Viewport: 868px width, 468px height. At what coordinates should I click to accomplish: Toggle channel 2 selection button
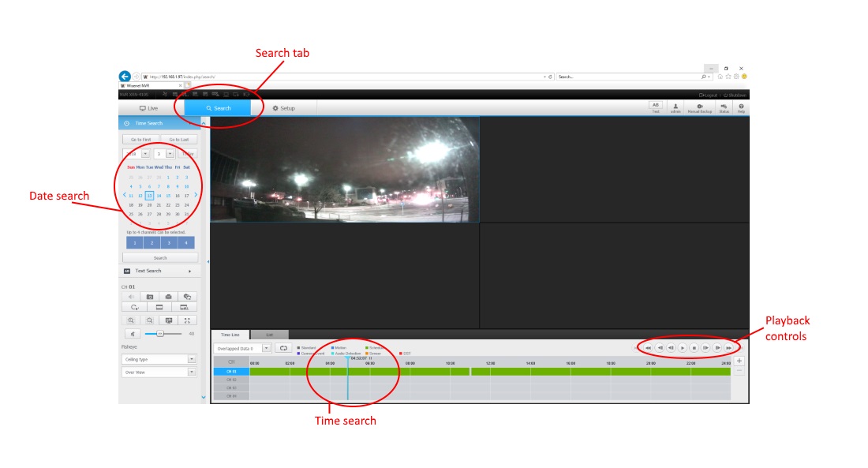pos(152,241)
